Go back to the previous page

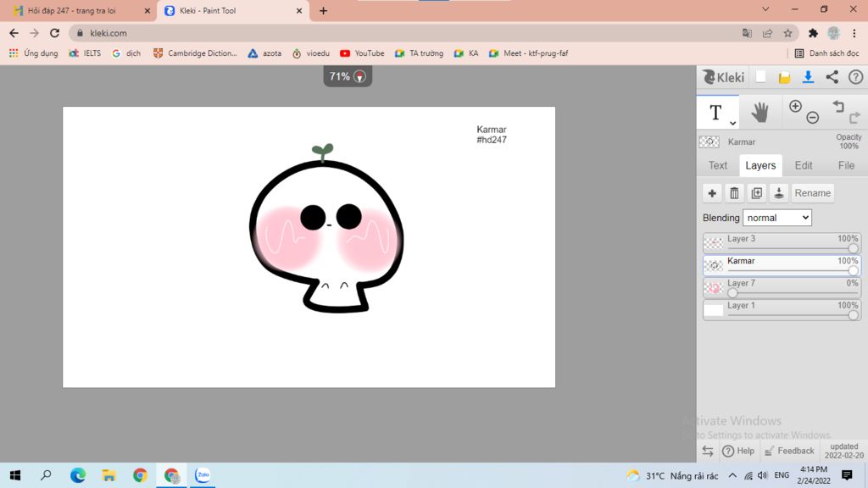pyautogui.click(x=14, y=33)
